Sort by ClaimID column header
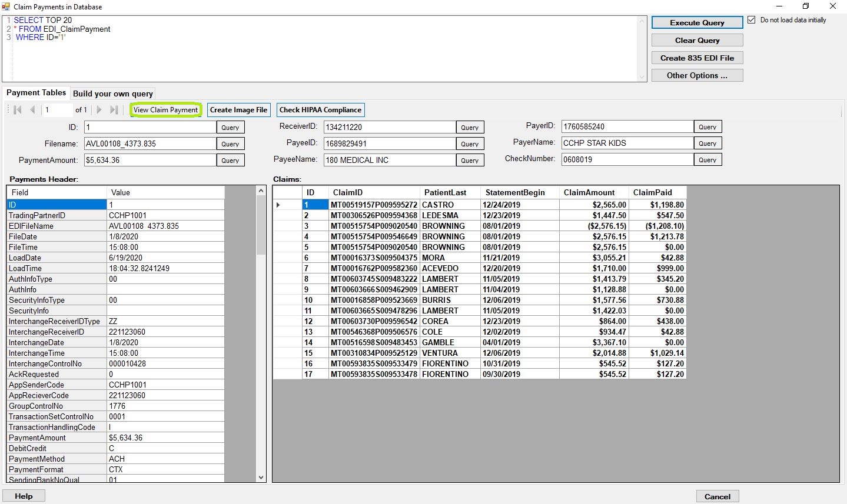 (x=374, y=192)
